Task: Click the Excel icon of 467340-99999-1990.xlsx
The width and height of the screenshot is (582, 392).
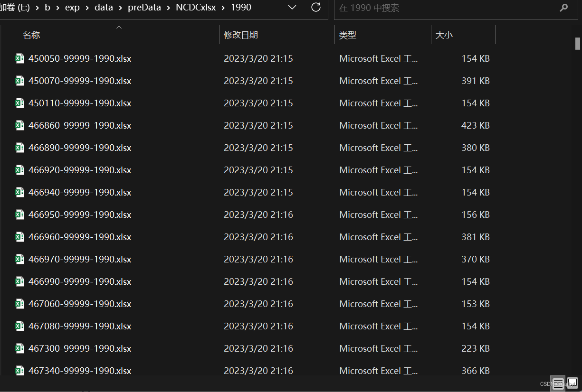Action: click(x=19, y=370)
